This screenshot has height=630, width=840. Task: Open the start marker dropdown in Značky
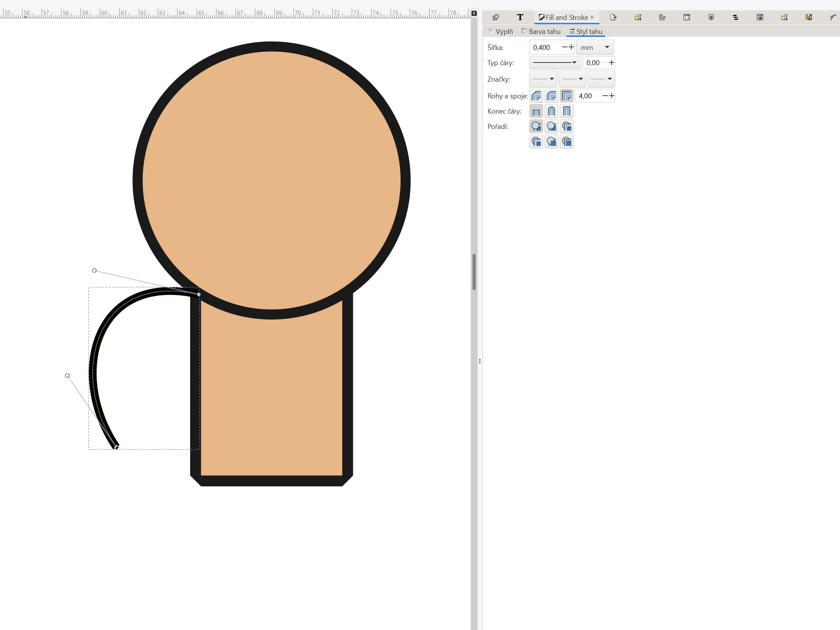543,79
